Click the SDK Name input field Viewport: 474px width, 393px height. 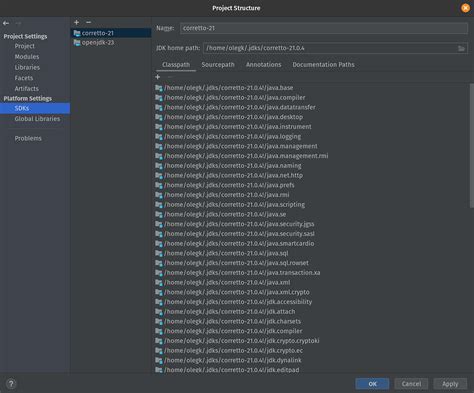[324, 28]
